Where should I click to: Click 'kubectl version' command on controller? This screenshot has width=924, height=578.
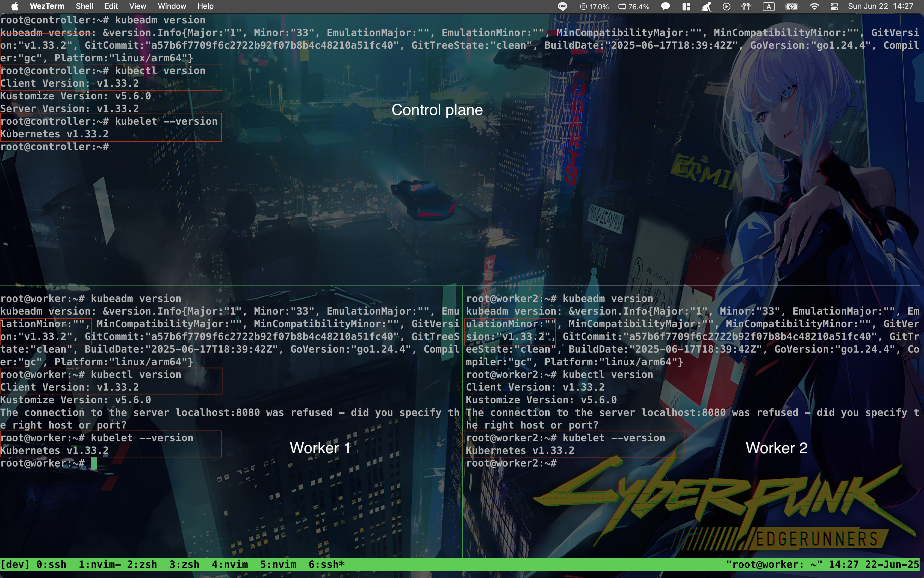click(160, 71)
